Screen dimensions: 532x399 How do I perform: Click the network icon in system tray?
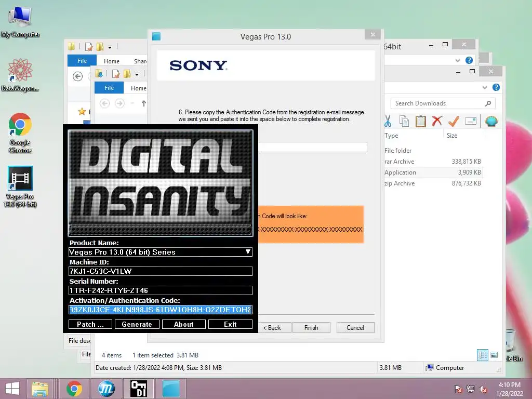(471, 389)
